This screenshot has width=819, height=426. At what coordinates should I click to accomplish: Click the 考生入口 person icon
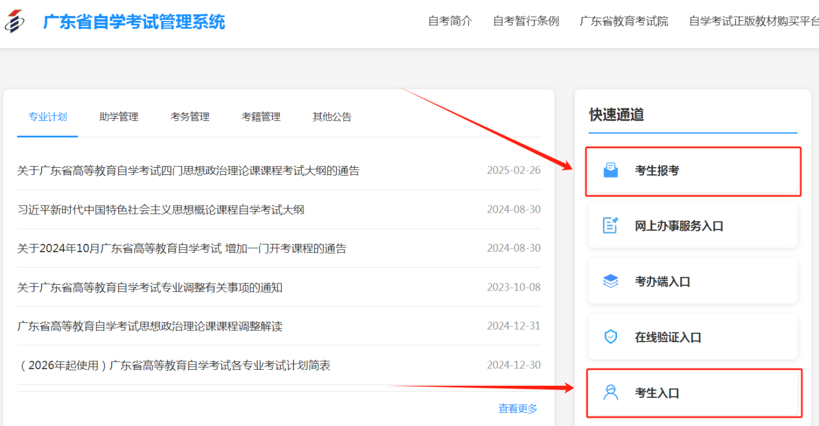[610, 393]
